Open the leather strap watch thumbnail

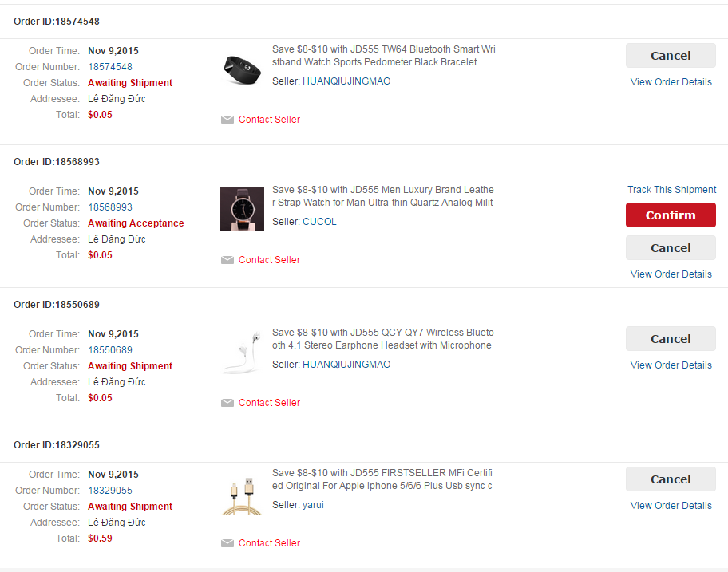[x=241, y=209]
